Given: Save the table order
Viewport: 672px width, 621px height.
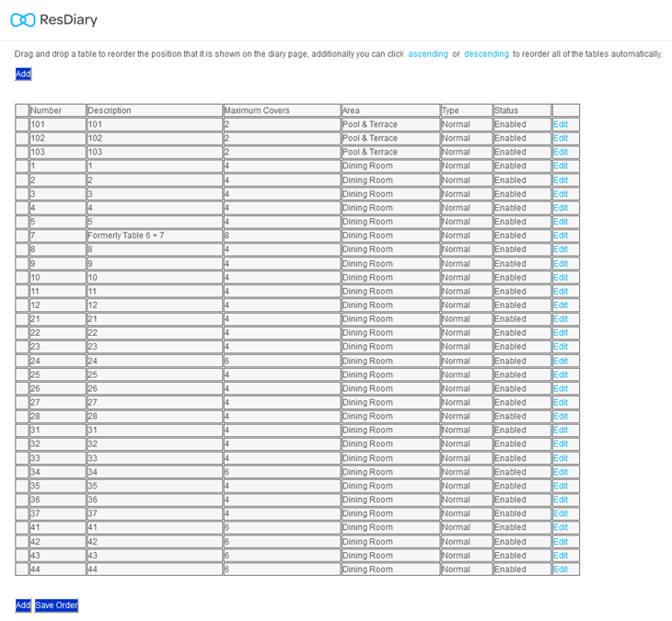Looking at the screenshot, I should click(x=56, y=605).
